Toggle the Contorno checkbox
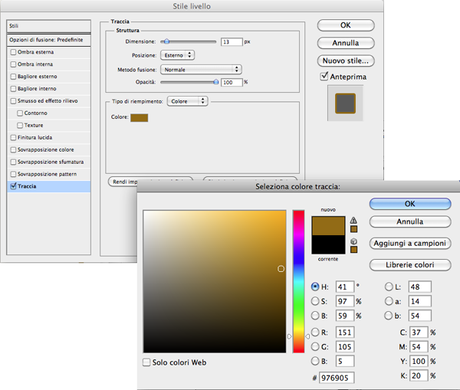Image resolution: width=460 pixels, height=390 pixels. 20,113
